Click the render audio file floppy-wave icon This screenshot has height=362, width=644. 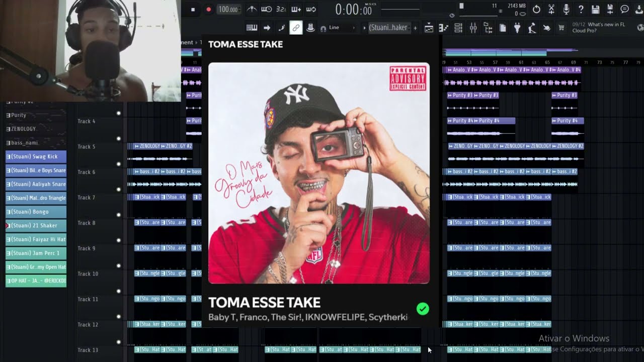tap(610, 9)
